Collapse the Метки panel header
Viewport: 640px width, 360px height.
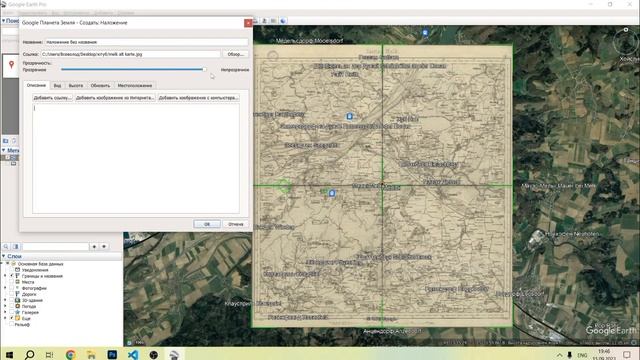point(4,151)
